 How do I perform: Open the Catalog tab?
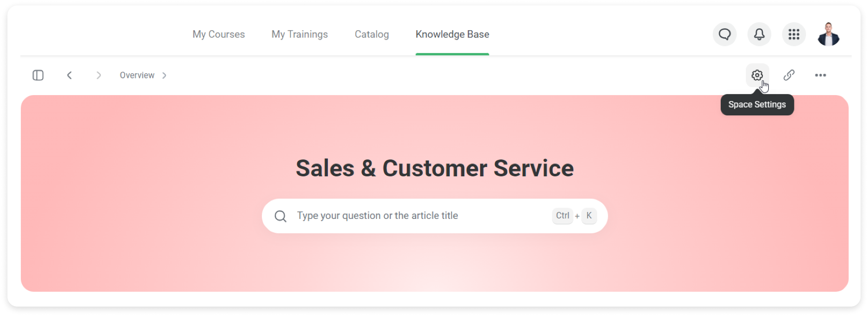(371, 34)
